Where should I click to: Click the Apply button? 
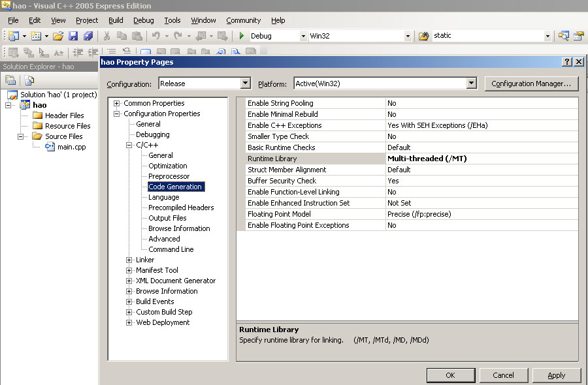pyautogui.click(x=556, y=375)
